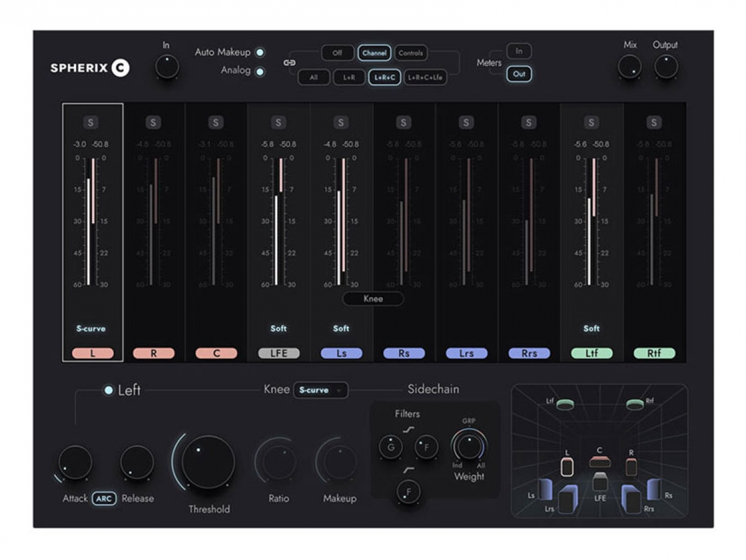746x560 pixels.
Task: Switch Meters to Out
Action: (x=519, y=74)
